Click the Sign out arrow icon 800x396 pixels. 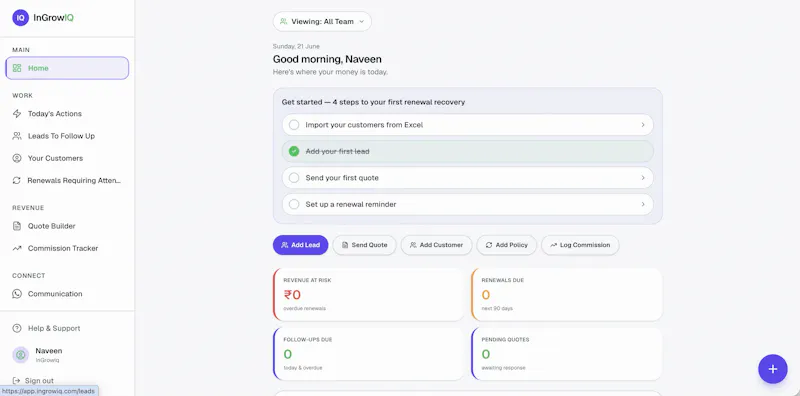click(16, 381)
